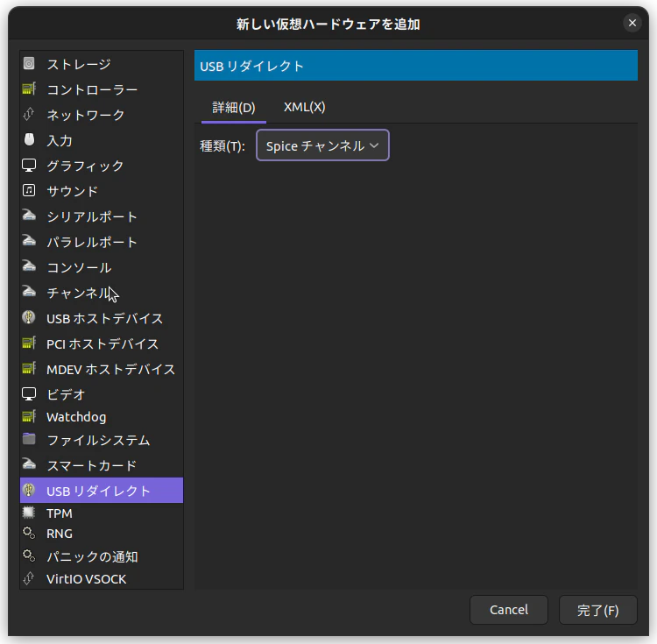Select the チャンネル list label
Screen dimensions: 657x644
click(78, 293)
